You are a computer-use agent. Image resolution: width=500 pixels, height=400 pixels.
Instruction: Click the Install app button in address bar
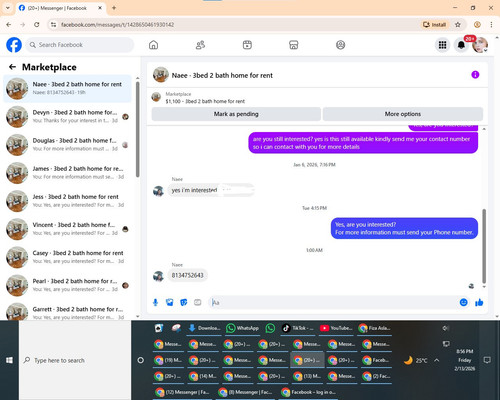[x=435, y=24]
